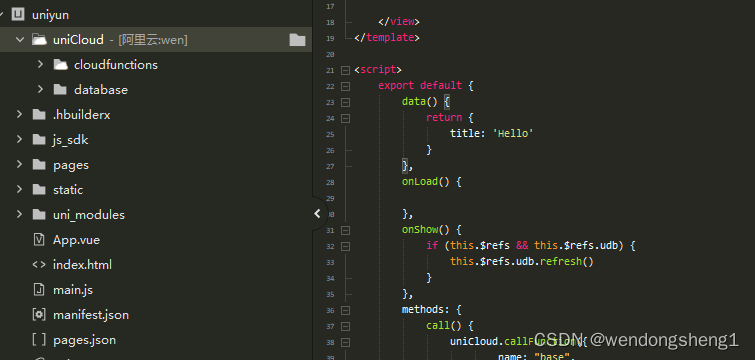Click the main.js file icon
The width and height of the screenshot is (755, 360).
pos(39,290)
